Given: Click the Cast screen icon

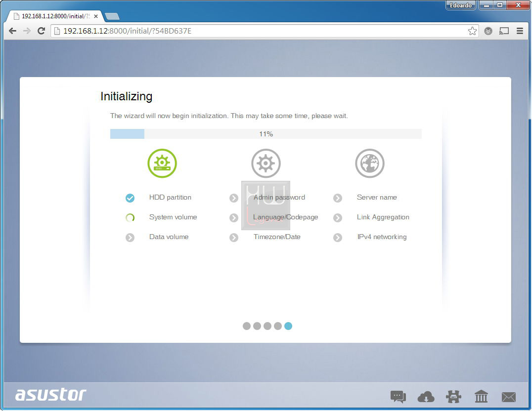Looking at the screenshot, I should [504, 31].
